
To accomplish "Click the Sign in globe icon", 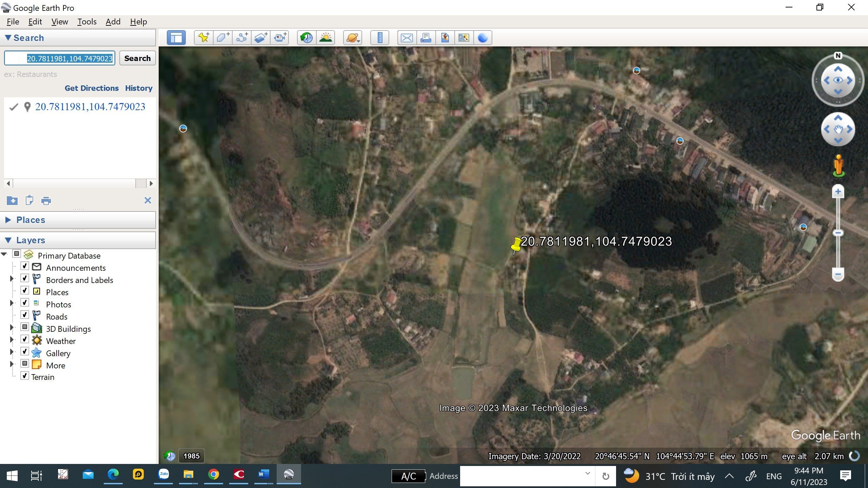I will coord(483,38).
